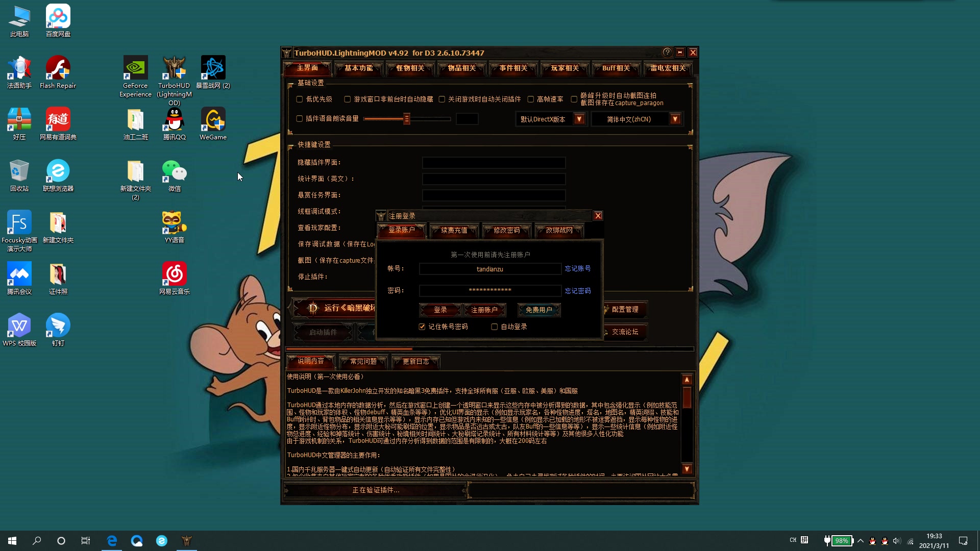Open 配置管理 button

(x=625, y=310)
